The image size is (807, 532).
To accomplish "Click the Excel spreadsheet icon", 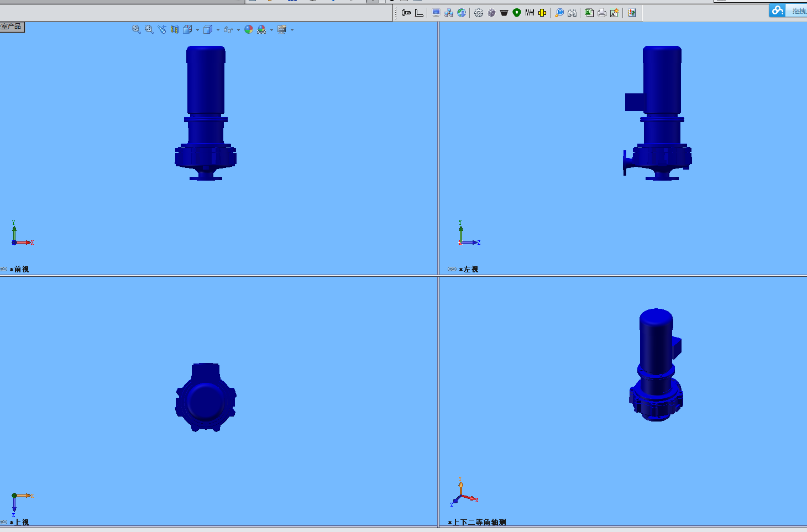I will pos(589,13).
